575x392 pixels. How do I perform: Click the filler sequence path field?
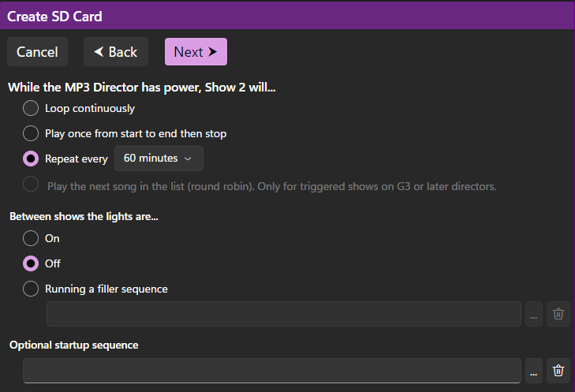284,313
